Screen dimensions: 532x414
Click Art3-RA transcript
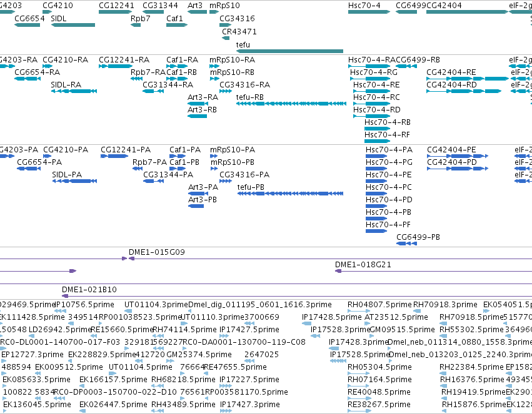[x=198, y=103]
